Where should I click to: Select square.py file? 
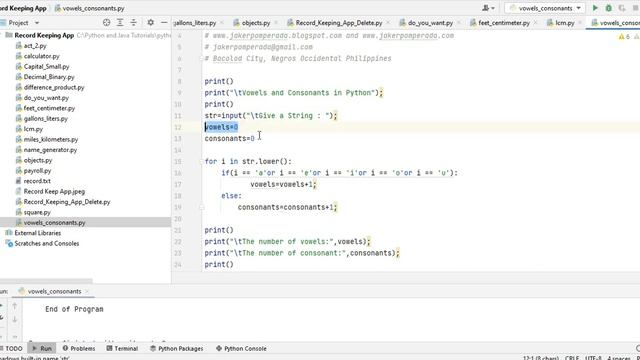[x=37, y=212]
